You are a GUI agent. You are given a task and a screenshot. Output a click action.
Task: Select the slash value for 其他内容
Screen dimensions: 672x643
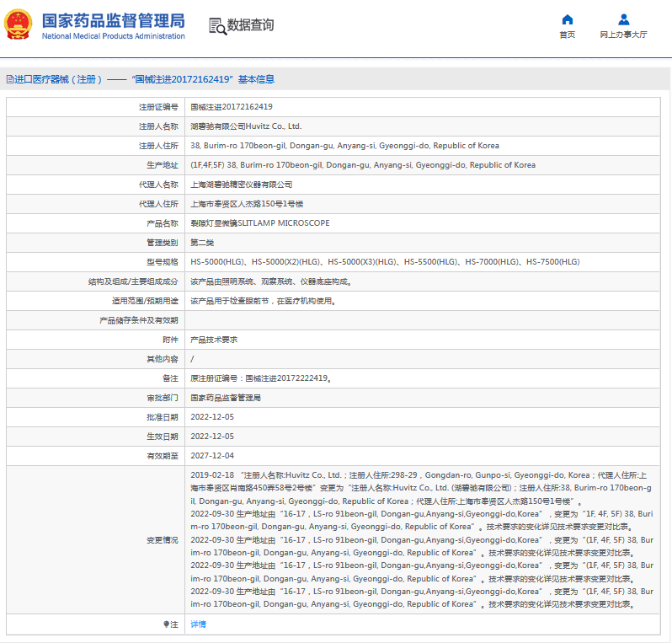tap(192, 359)
